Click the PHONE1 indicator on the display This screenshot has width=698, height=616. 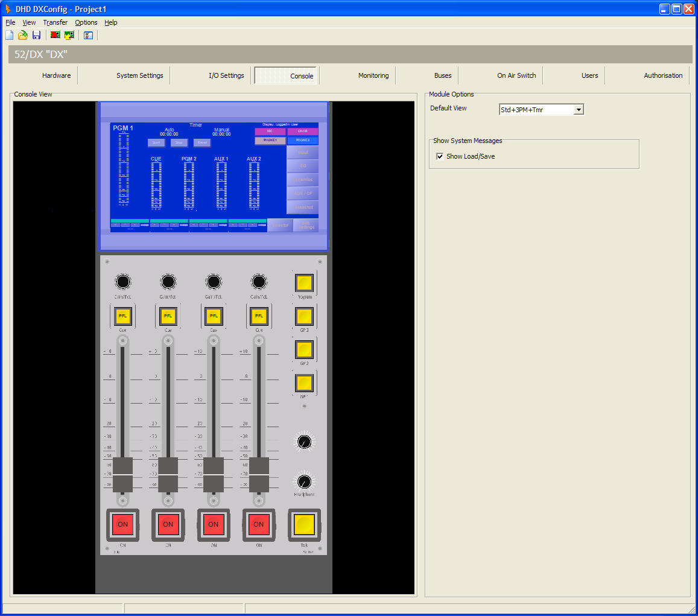(270, 140)
